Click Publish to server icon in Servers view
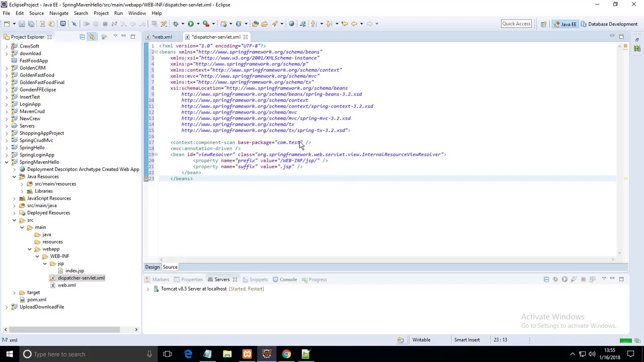 (x=592, y=280)
